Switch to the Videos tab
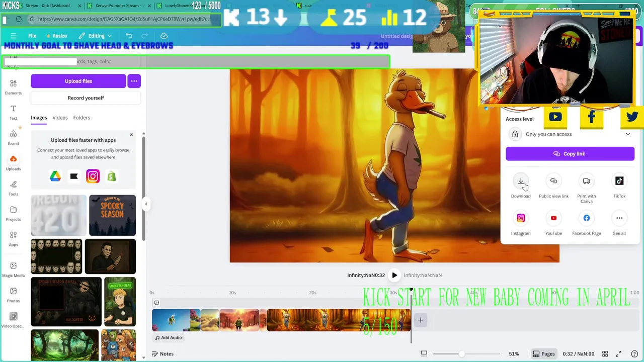Screen dimensions: 644x362 click(60, 118)
